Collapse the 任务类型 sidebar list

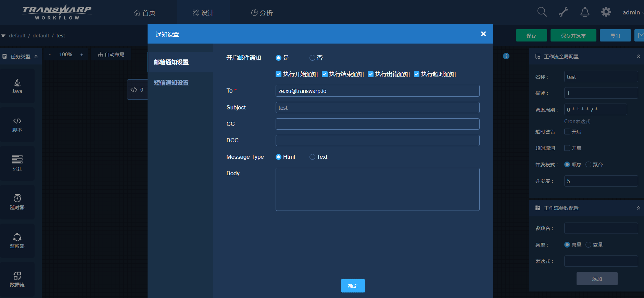pos(36,57)
